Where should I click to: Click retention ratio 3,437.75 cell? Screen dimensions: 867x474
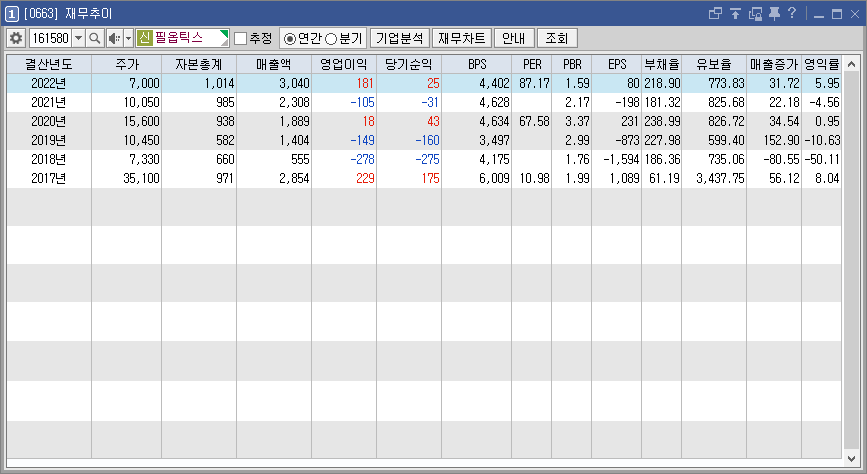pyautogui.click(x=714, y=178)
